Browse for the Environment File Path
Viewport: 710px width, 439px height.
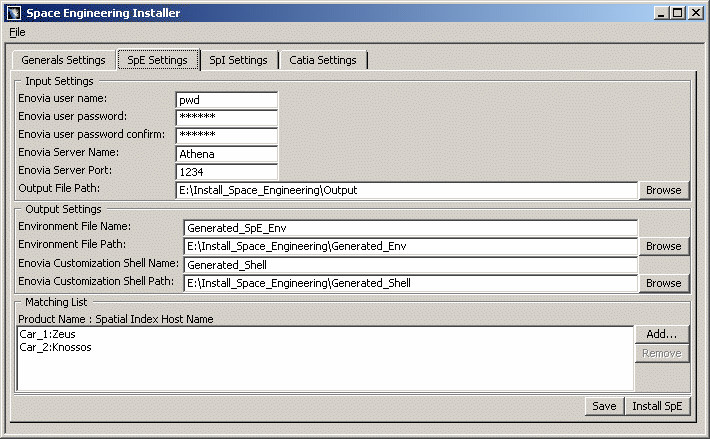pyautogui.click(x=664, y=246)
